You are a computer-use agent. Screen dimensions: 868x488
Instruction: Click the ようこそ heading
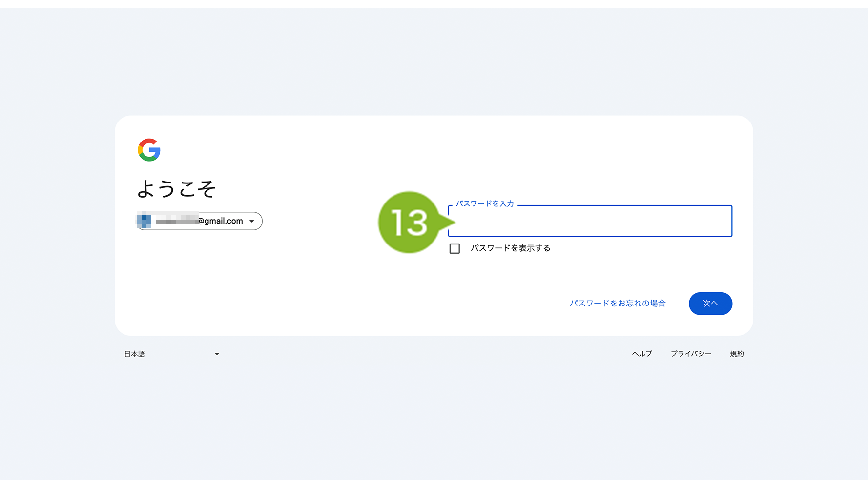[x=176, y=189]
